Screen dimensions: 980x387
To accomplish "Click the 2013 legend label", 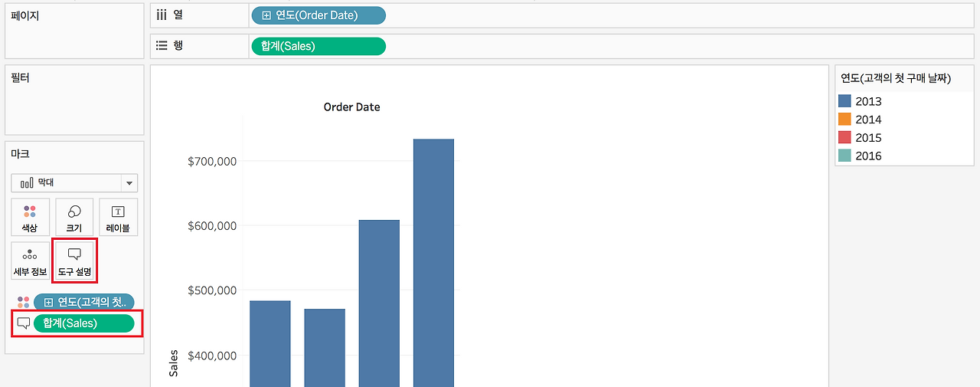I will point(868,101).
